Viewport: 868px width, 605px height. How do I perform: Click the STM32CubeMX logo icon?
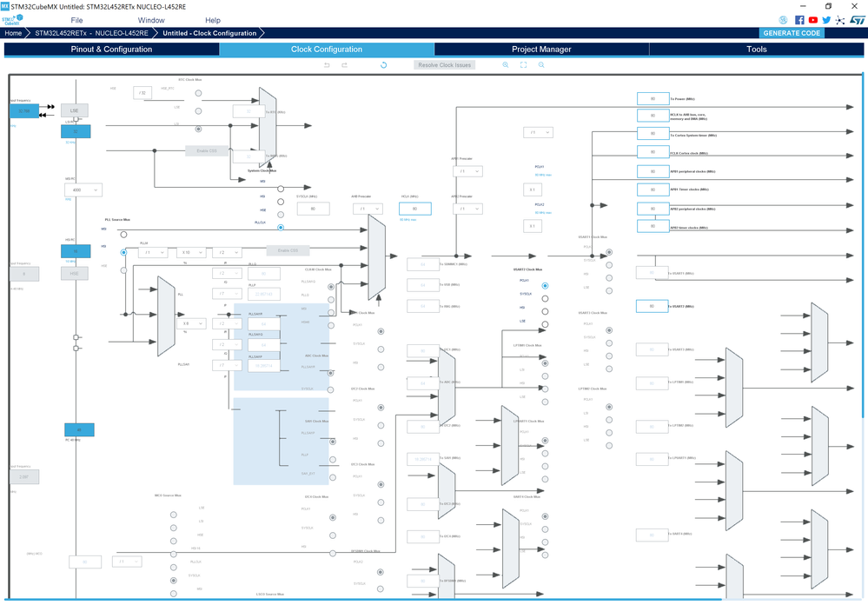click(12, 20)
